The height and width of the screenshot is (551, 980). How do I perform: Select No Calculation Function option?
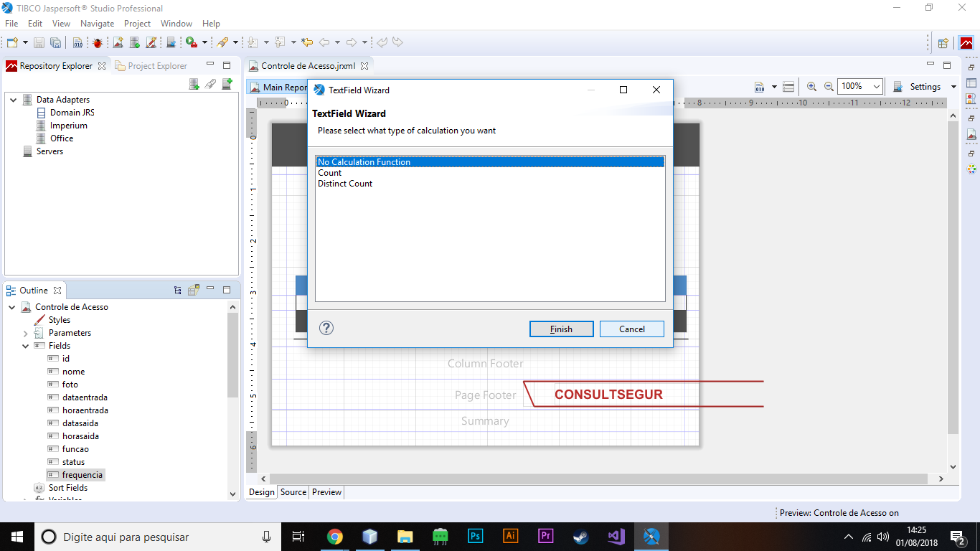490,162
